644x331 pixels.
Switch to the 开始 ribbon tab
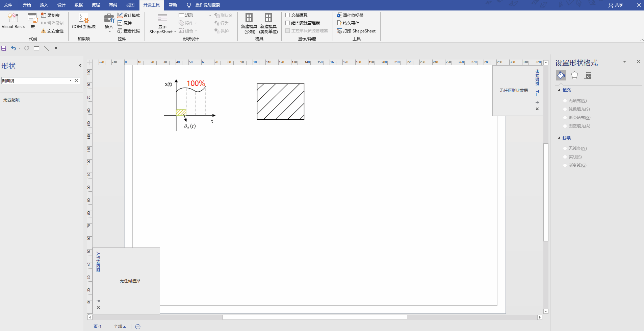tap(27, 5)
